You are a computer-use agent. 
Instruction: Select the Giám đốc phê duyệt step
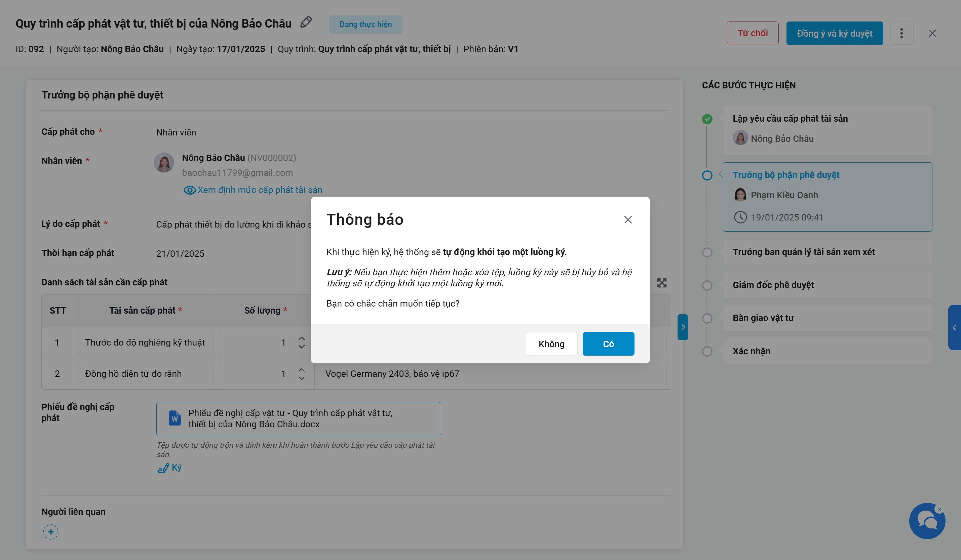(x=773, y=285)
